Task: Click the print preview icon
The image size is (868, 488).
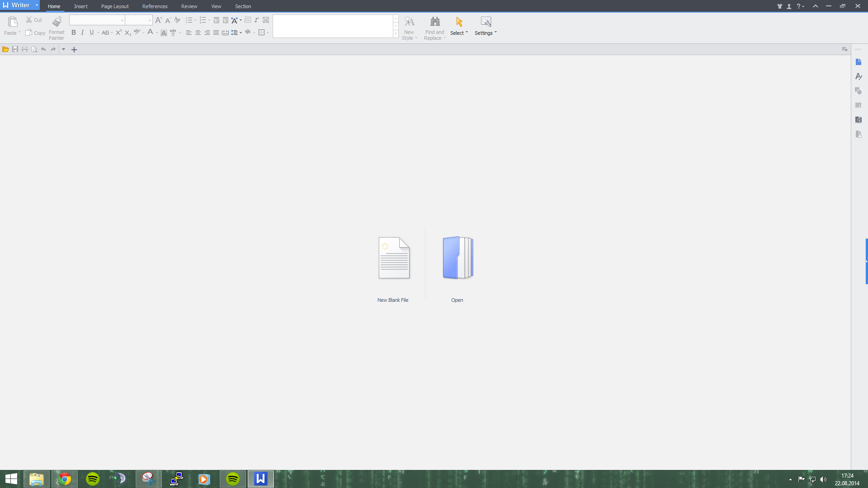Action: [x=34, y=49]
